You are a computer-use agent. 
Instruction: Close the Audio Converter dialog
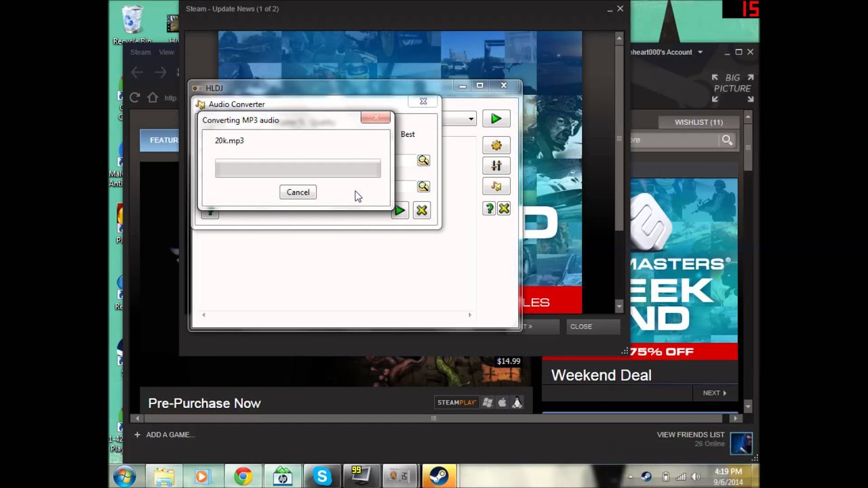pyautogui.click(x=423, y=102)
